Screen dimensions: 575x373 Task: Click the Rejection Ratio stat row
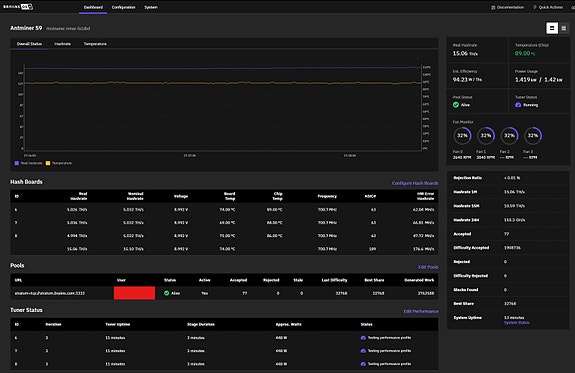508,178
